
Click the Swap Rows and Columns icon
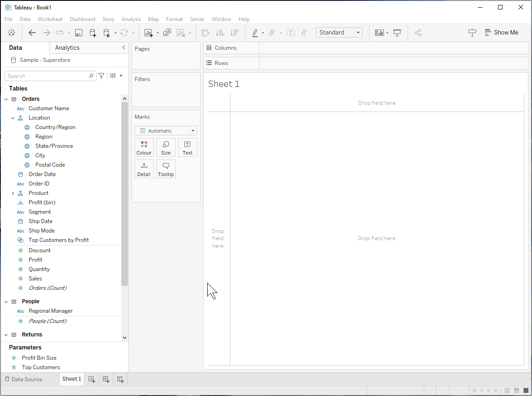coord(205,33)
